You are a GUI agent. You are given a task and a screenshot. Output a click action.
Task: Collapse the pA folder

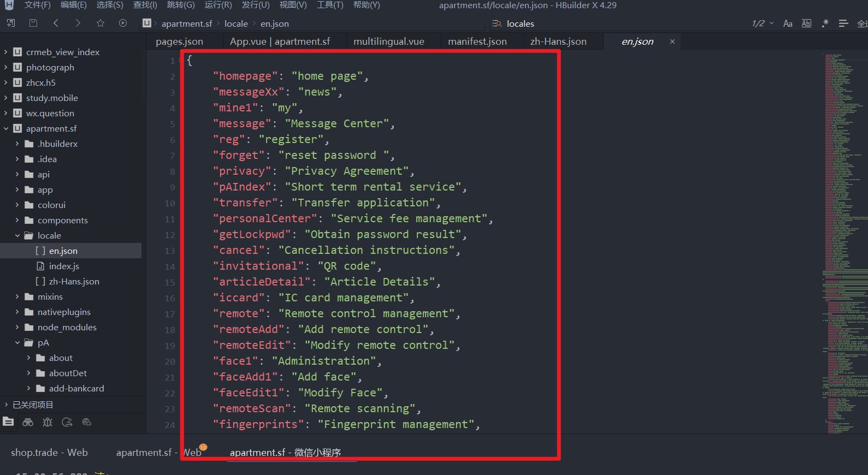point(17,342)
